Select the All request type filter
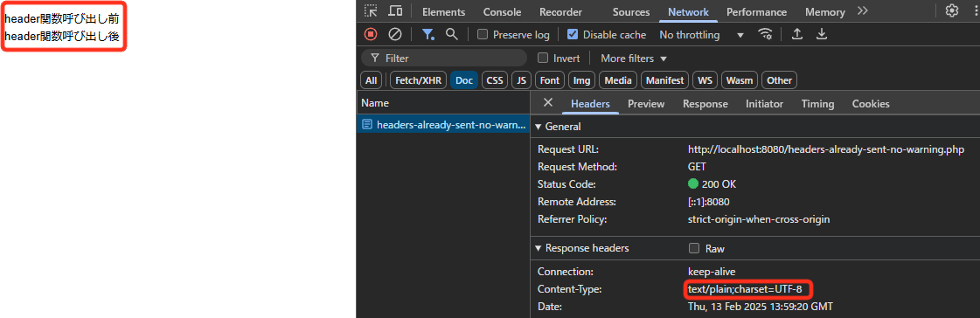 (372, 80)
